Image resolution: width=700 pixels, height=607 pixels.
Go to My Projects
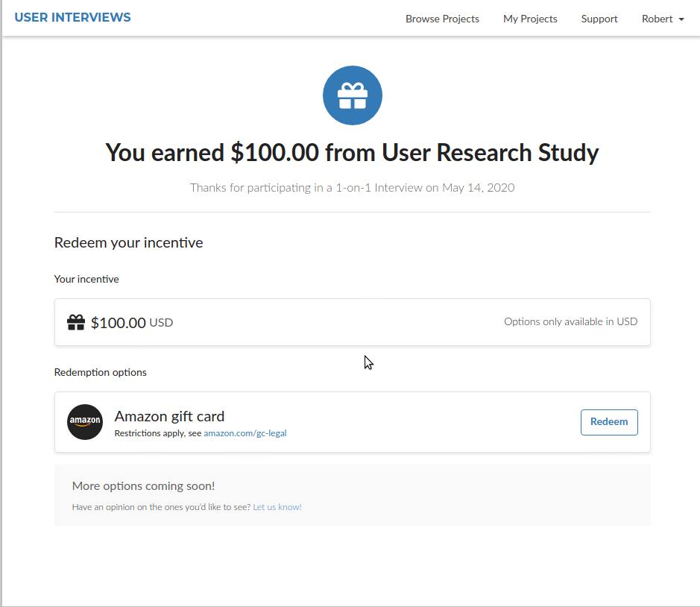(530, 19)
